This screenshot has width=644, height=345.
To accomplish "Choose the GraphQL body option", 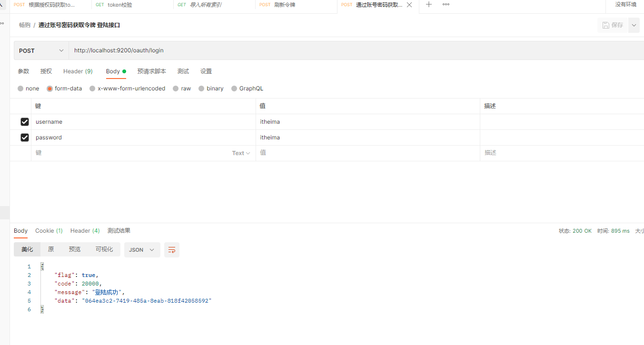I will (x=234, y=89).
